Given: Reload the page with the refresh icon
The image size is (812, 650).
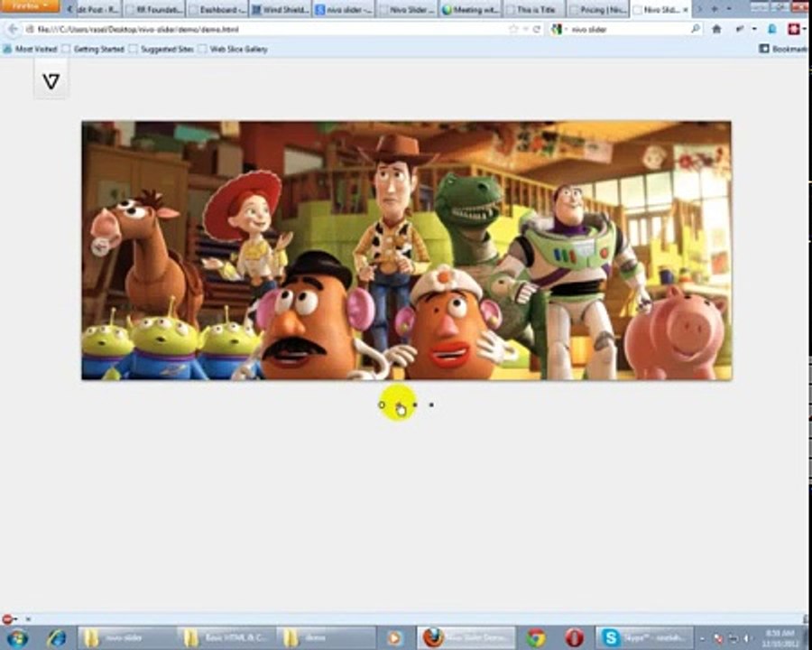Looking at the screenshot, I should (x=537, y=30).
